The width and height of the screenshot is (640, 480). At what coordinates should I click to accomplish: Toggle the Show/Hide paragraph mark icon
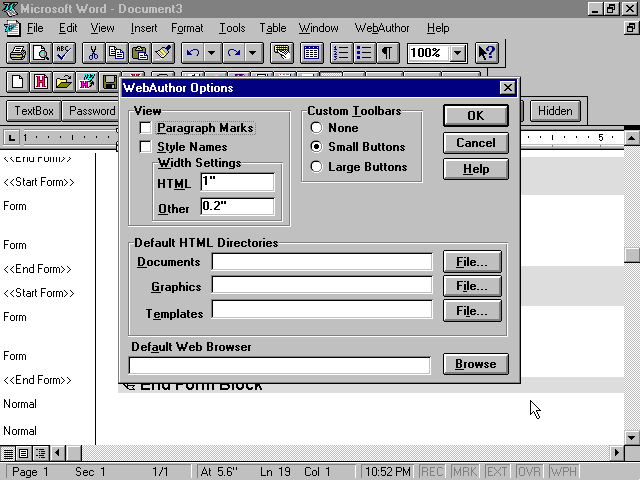[x=386, y=53]
